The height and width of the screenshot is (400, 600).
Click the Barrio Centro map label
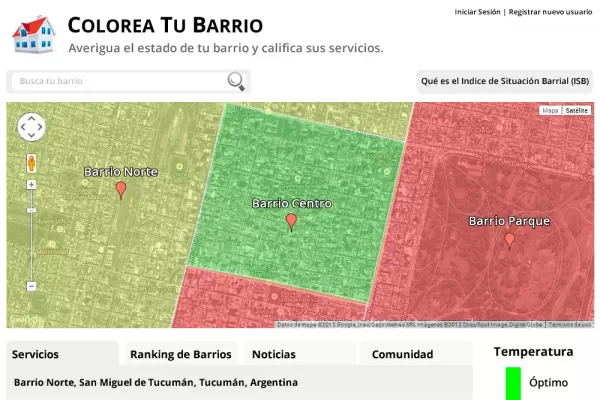292,203
